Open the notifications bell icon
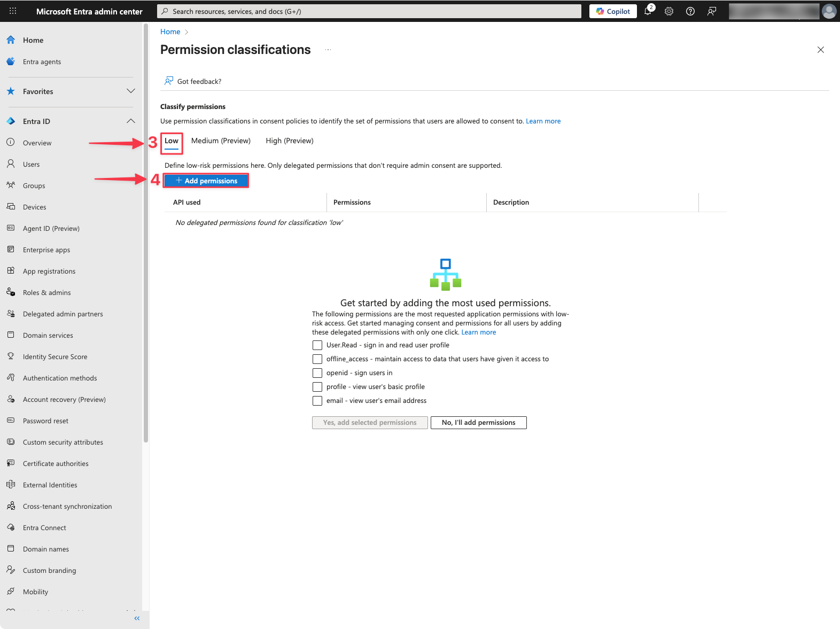The width and height of the screenshot is (840, 629). coord(648,11)
